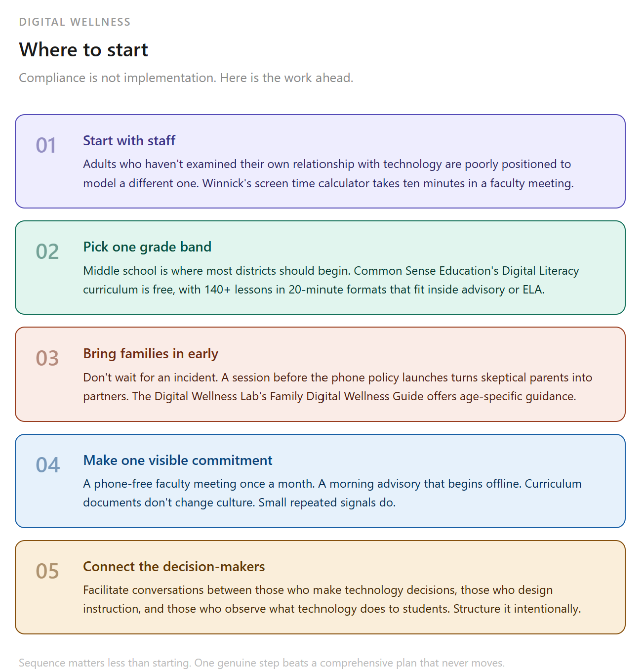This screenshot has height=669, width=644.
Task: Click the DIGITAL WELLNESS label at the top
Action: coord(75,22)
